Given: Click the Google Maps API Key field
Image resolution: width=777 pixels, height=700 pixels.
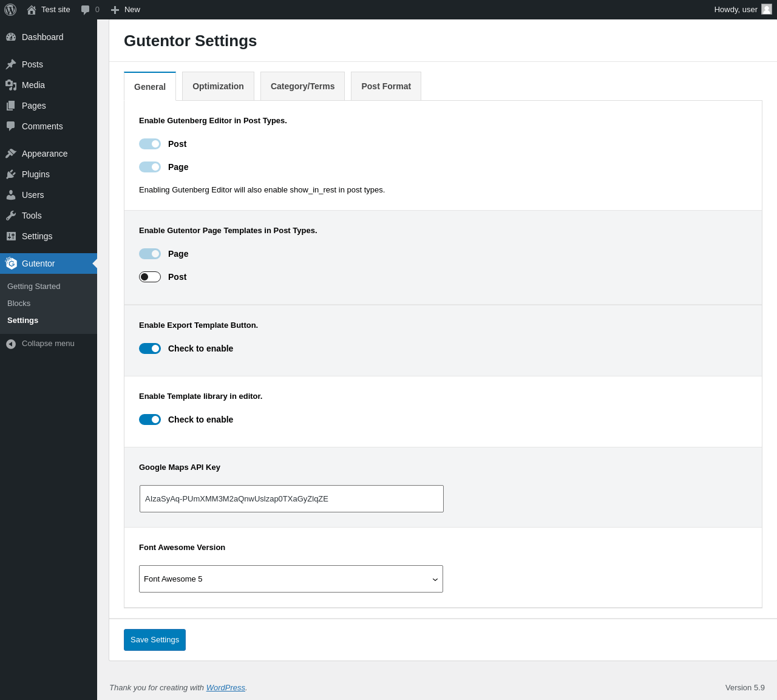Looking at the screenshot, I should point(291,498).
